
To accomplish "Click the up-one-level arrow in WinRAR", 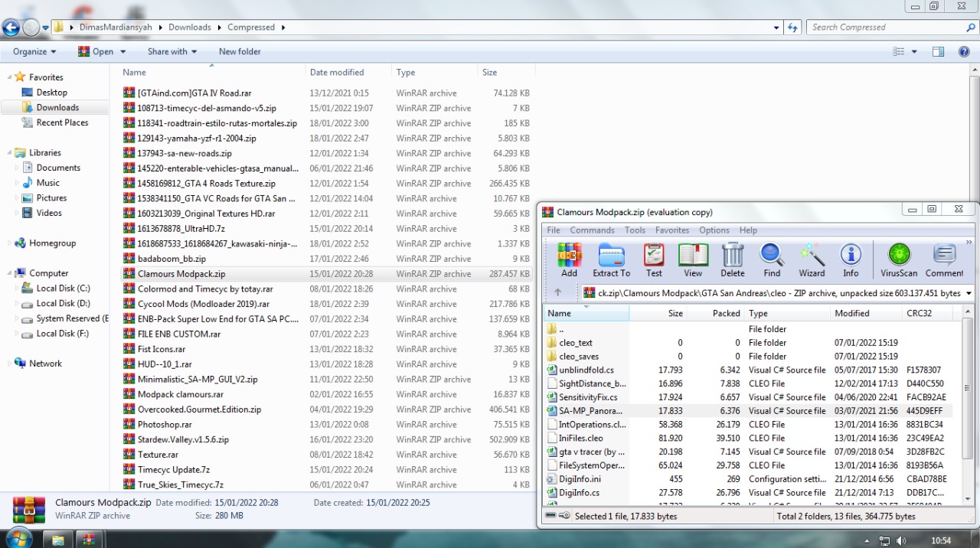I will (x=557, y=292).
